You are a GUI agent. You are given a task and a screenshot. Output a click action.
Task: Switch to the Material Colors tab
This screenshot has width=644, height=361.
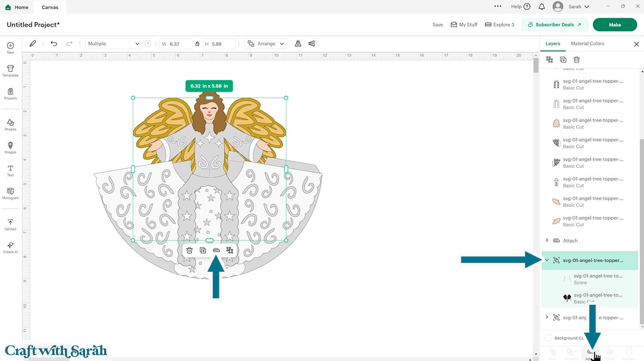point(587,44)
